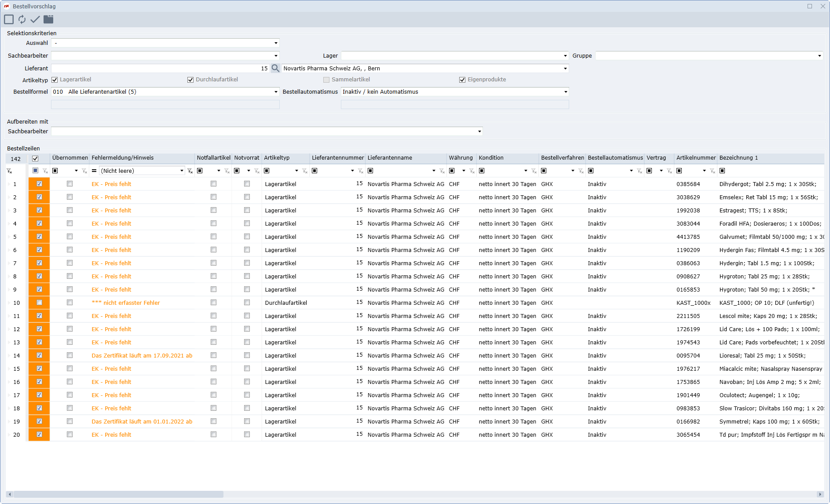
Task: Click the checkmark confirm toolbar icon
Action: pos(35,19)
